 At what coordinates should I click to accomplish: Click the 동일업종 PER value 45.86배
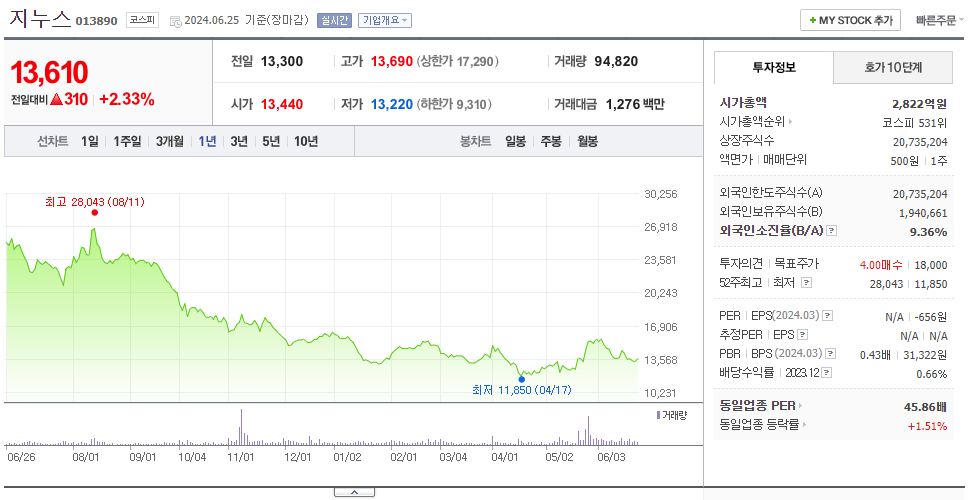[925, 407]
